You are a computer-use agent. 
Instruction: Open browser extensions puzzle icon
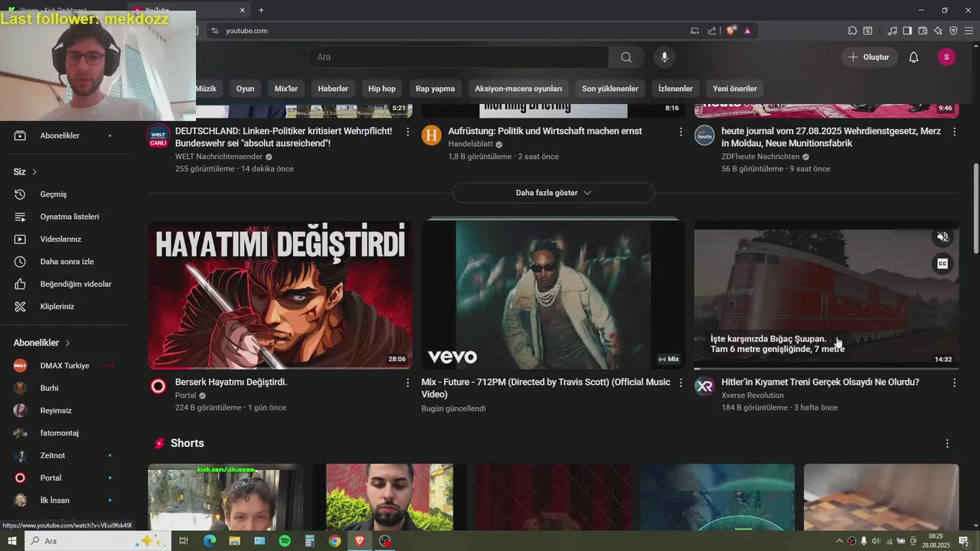[852, 31]
